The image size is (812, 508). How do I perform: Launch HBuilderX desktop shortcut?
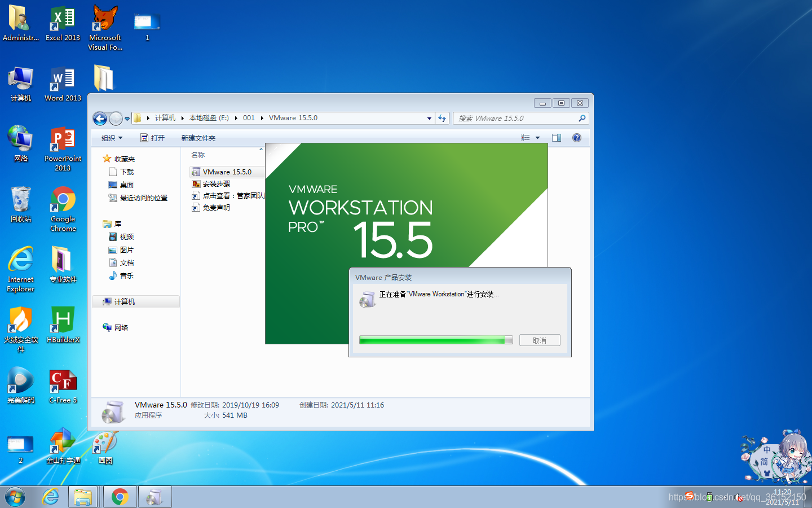63,325
